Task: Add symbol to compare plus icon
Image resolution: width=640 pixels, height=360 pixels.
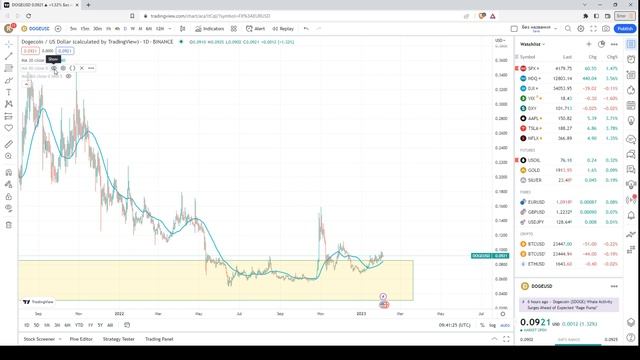Action: [58, 29]
